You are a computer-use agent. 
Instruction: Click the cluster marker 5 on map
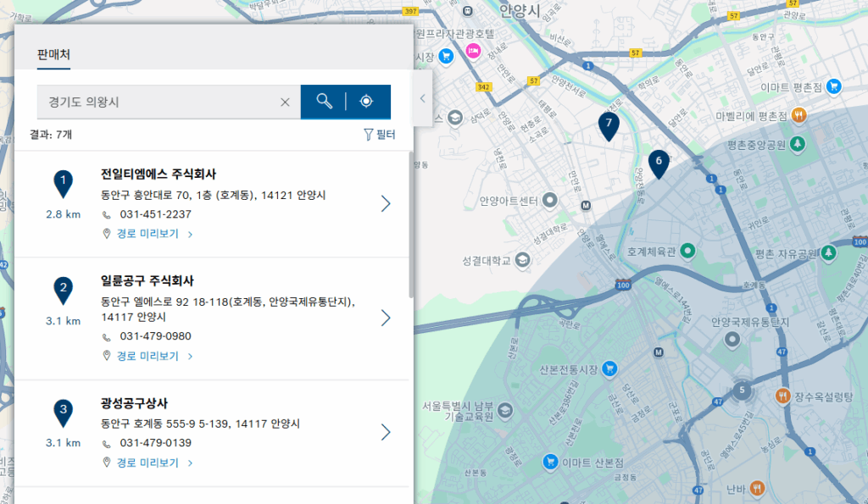(x=742, y=390)
